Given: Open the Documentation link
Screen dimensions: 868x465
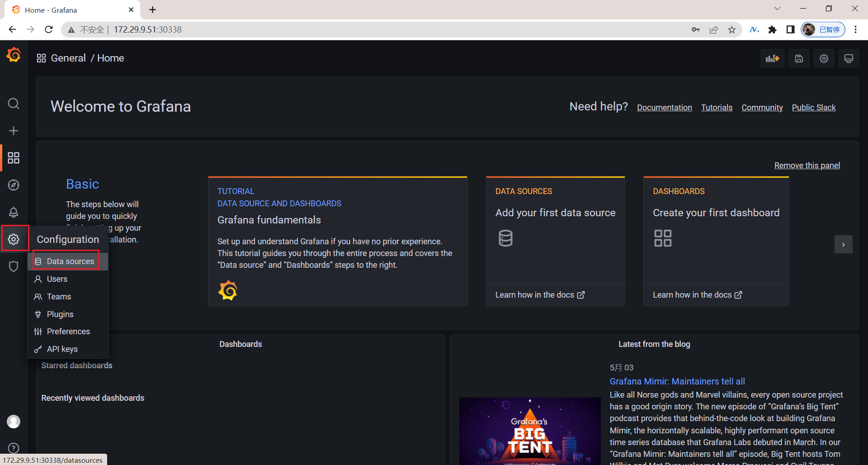Looking at the screenshot, I should (665, 108).
